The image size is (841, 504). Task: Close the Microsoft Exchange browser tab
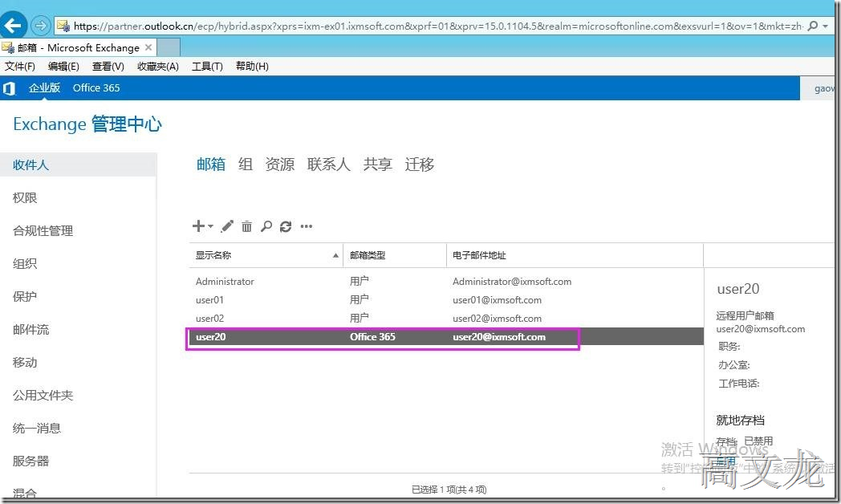pos(148,47)
